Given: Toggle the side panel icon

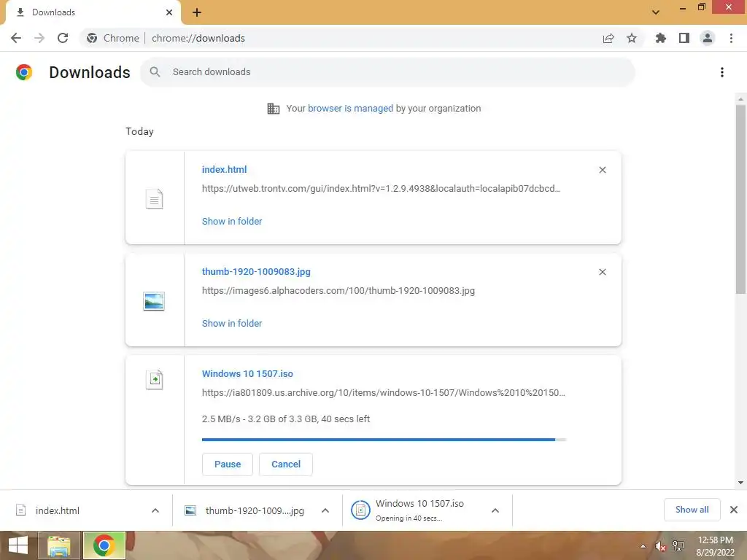Looking at the screenshot, I should [x=684, y=38].
